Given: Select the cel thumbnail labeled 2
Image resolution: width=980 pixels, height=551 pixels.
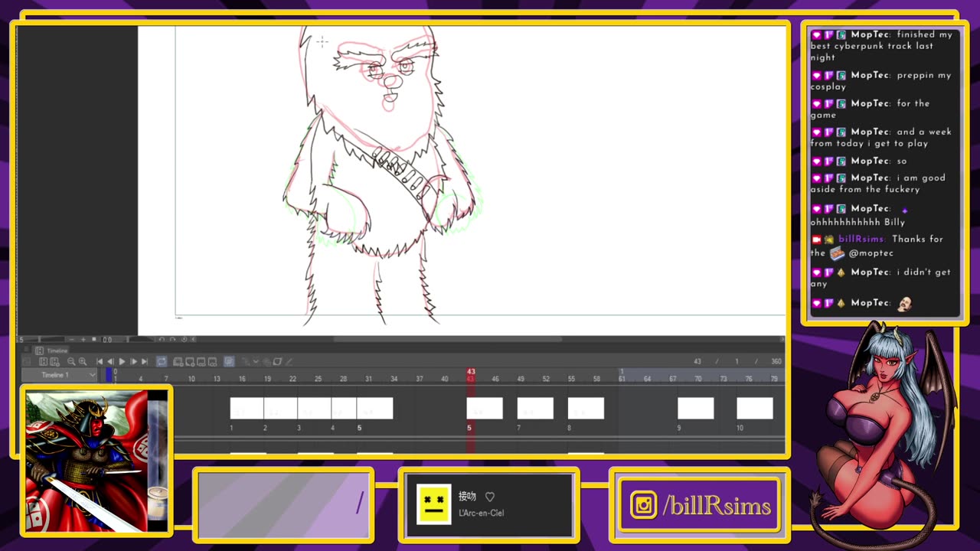Looking at the screenshot, I should click(280, 408).
